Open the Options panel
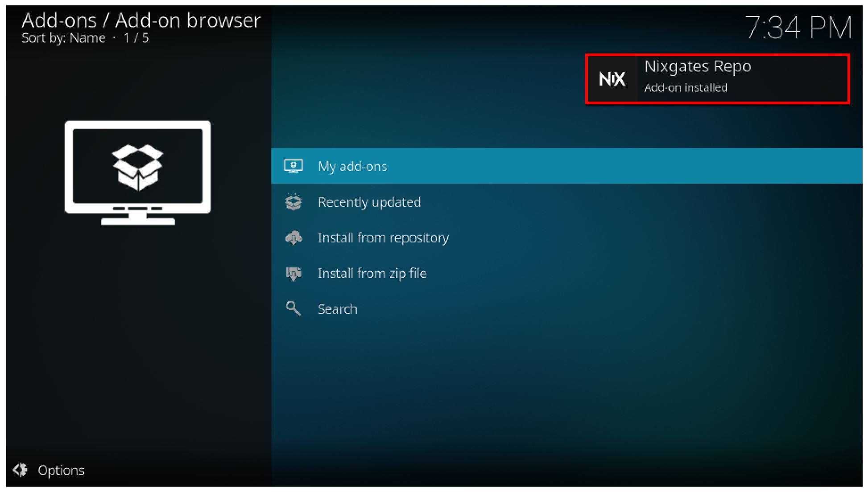The height and width of the screenshot is (492, 868). 49,470
